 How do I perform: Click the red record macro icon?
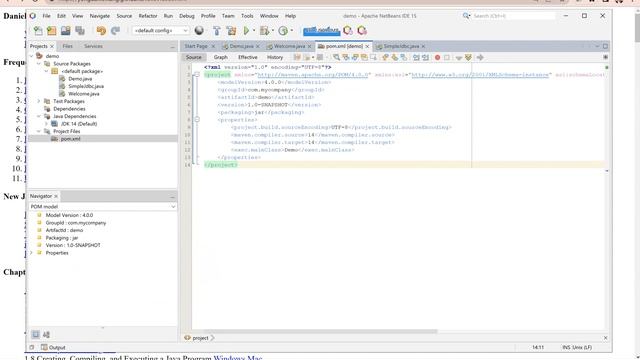438,58
